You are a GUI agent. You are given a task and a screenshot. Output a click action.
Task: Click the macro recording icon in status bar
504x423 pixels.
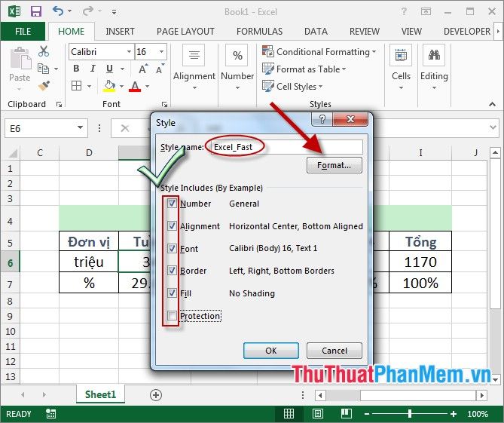pyautogui.click(x=50, y=414)
